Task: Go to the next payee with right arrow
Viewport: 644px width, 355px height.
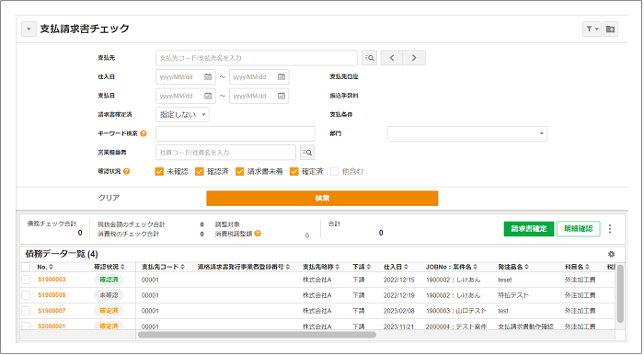Action: click(x=414, y=58)
